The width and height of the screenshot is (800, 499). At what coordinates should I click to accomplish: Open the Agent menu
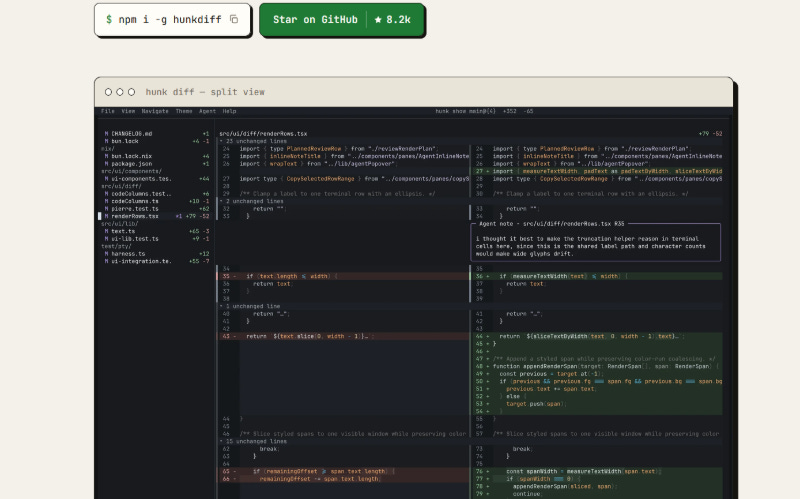(x=207, y=111)
